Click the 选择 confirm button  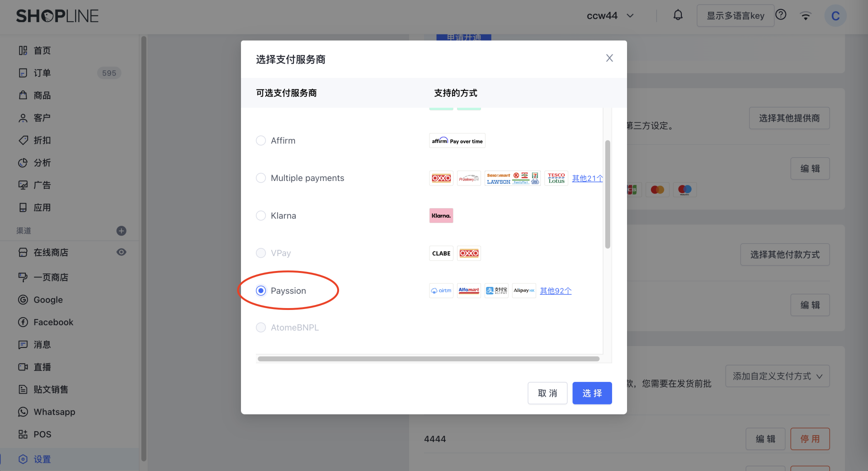[592, 393]
